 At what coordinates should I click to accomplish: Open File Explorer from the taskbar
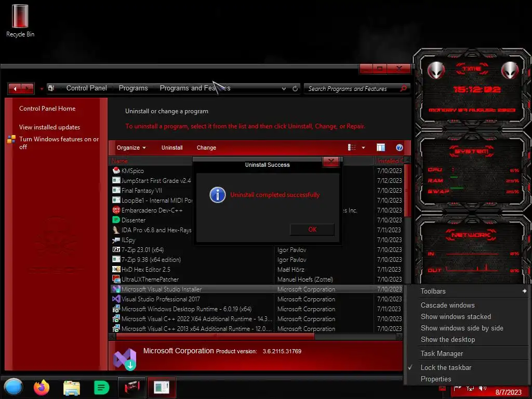tap(72, 388)
